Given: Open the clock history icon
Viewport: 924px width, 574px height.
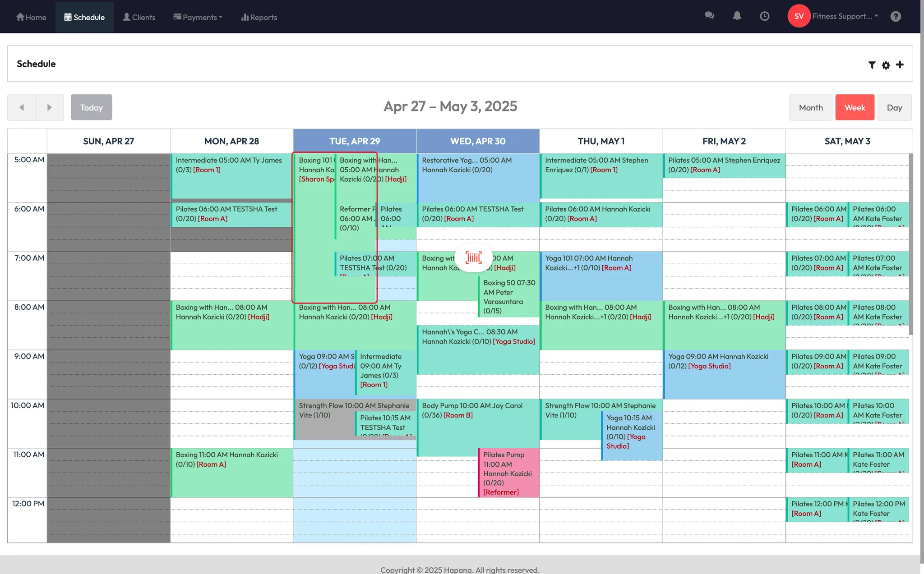Looking at the screenshot, I should 764,16.
